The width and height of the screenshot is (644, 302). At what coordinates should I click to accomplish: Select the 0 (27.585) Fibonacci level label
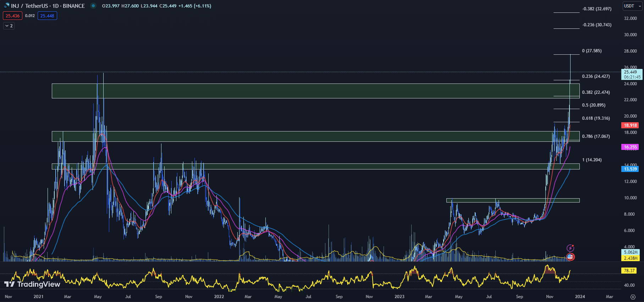(591, 51)
